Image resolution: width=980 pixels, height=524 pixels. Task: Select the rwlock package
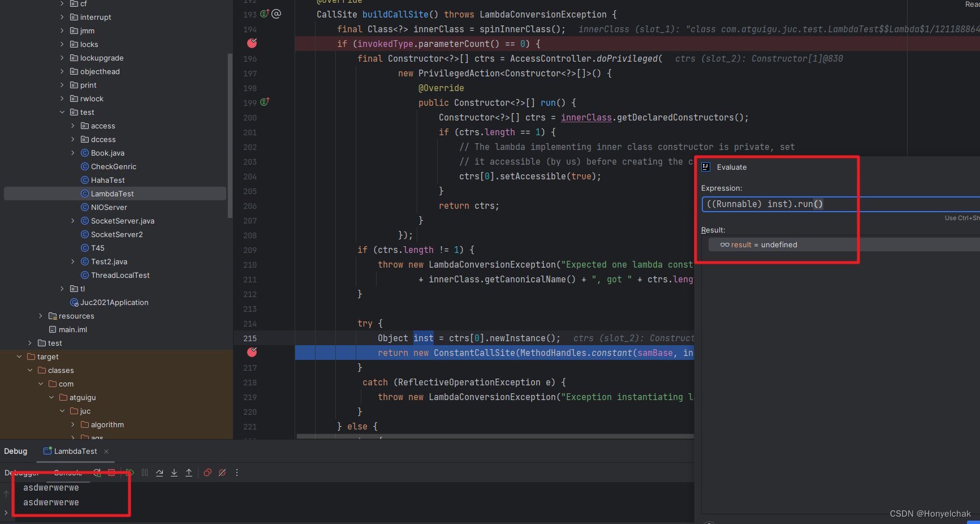pos(92,98)
